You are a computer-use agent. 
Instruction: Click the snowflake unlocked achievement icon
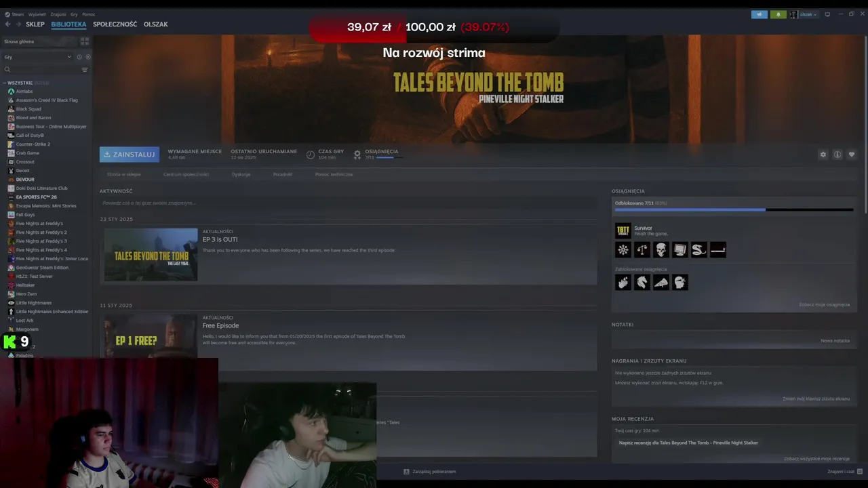click(x=623, y=250)
